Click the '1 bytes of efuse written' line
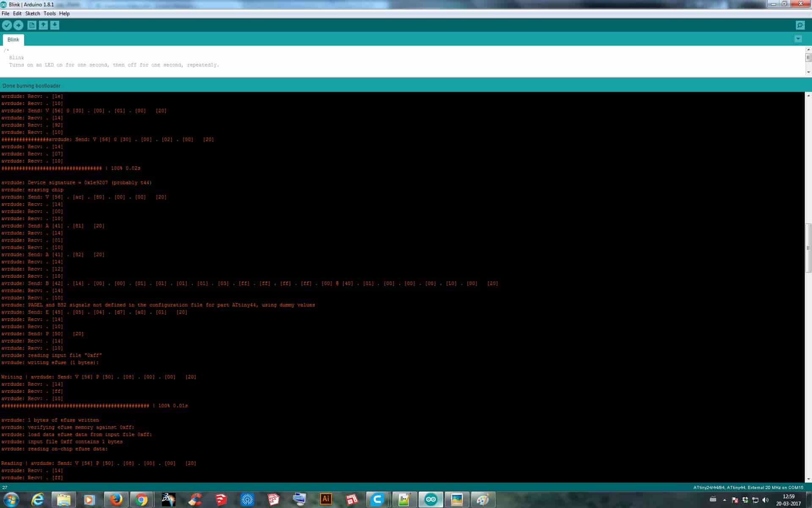This screenshot has width=812, height=508. (x=50, y=420)
